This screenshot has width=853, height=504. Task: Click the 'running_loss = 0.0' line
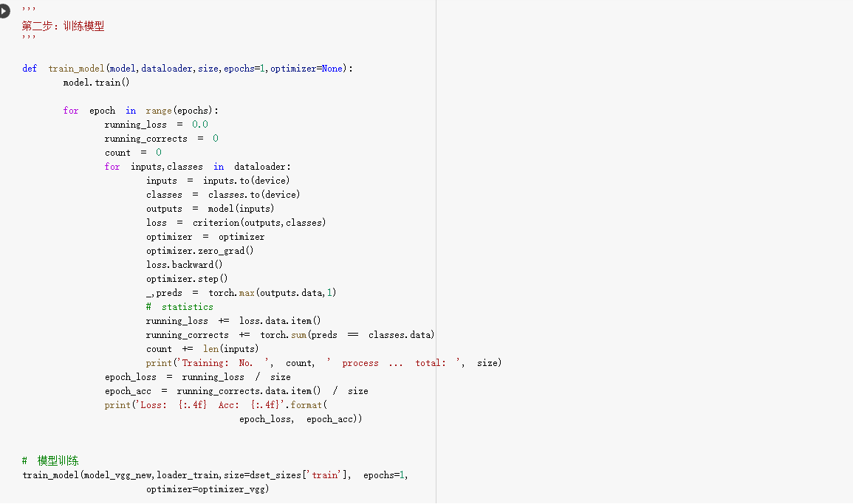point(156,125)
